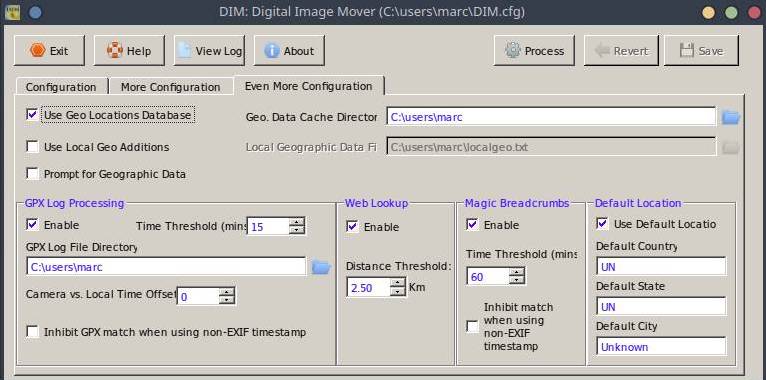Switch to the Configuration tab
This screenshot has width=766, height=380.
pos(61,87)
